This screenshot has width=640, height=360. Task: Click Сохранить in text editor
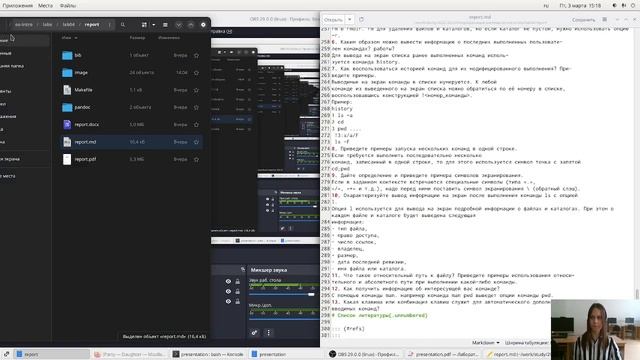point(583,20)
